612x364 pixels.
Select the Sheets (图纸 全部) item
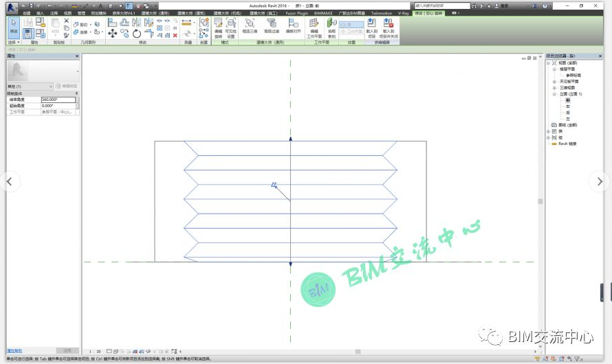[567, 125]
